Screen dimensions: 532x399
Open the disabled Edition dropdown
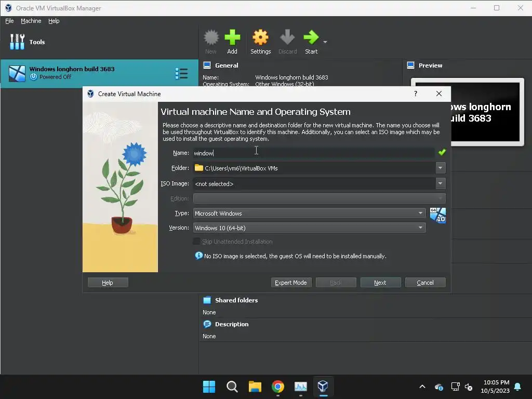coord(320,198)
